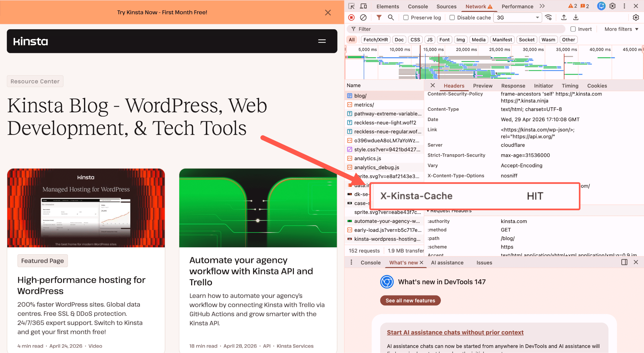This screenshot has width=644, height=353.
Task: Open the 3G throttling dropdown
Action: pos(518,18)
